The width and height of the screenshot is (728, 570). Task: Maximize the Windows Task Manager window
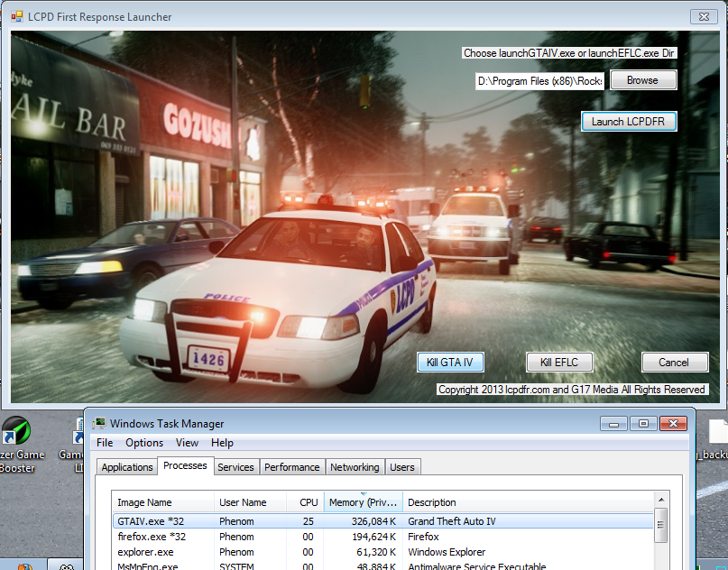click(642, 423)
